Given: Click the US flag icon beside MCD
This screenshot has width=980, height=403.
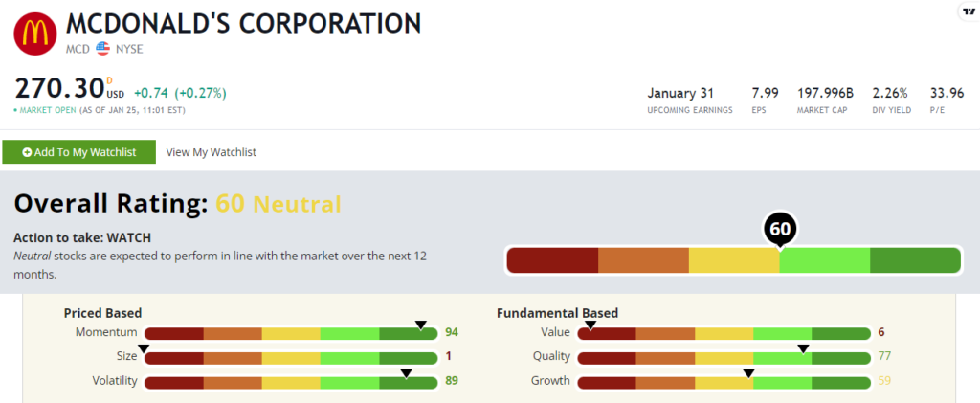Looking at the screenshot, I should point(102,48).
